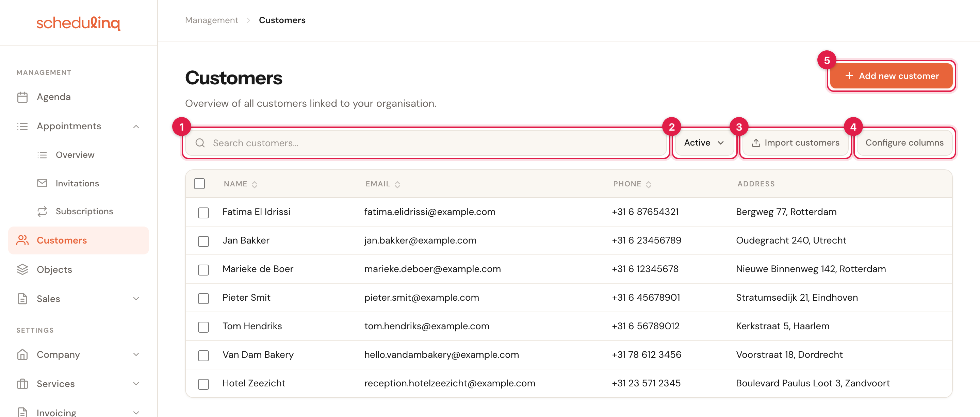The image size is (980, 417).
Task: Click the Sales document icon
Action: pos(22,299)
